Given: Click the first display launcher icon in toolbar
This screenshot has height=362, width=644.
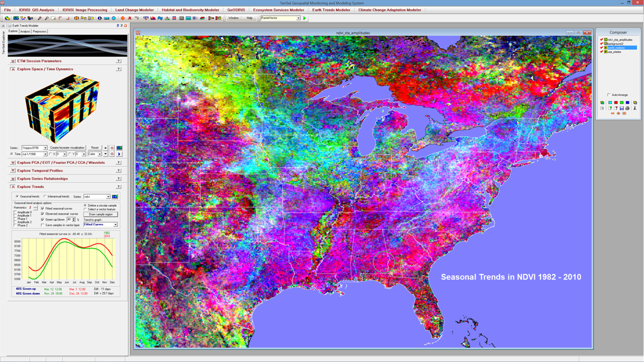Looking at the screenshot, I should coord(8,18).
